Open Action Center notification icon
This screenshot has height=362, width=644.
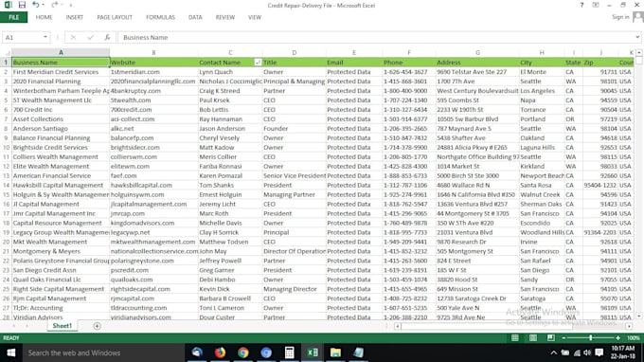(599, 353)
